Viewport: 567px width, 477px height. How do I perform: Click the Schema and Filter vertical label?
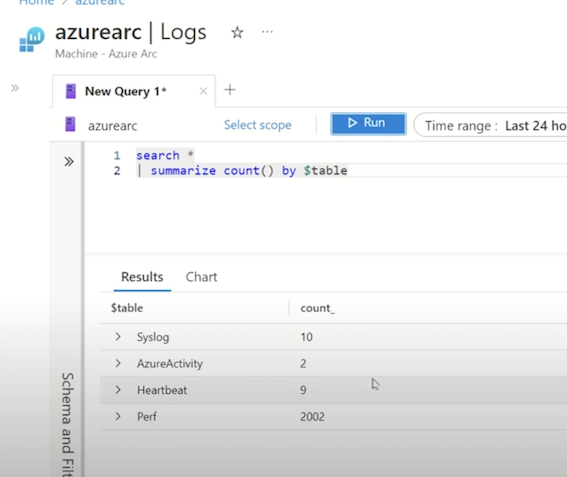point(68,424)
